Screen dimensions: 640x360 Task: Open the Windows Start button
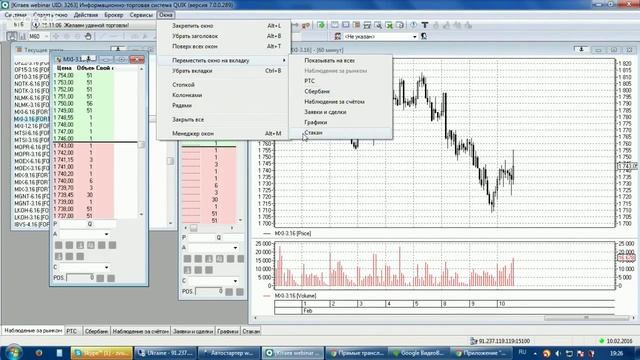click(13, 352)
